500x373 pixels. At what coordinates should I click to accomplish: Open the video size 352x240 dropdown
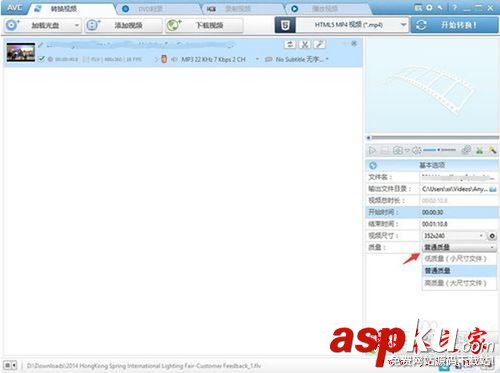pos(453,236)
